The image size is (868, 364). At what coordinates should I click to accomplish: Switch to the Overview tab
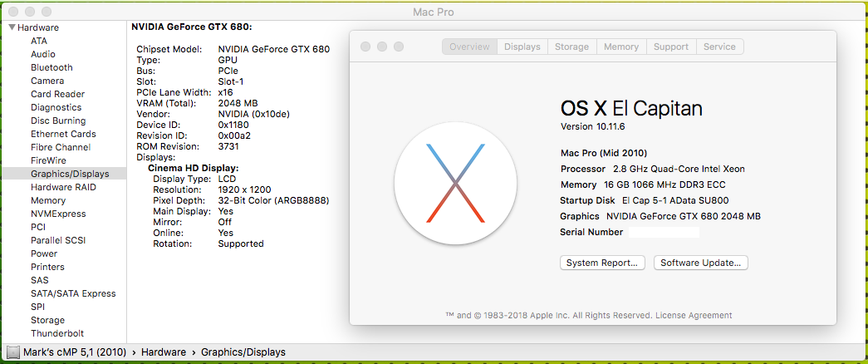click(469, 47)
